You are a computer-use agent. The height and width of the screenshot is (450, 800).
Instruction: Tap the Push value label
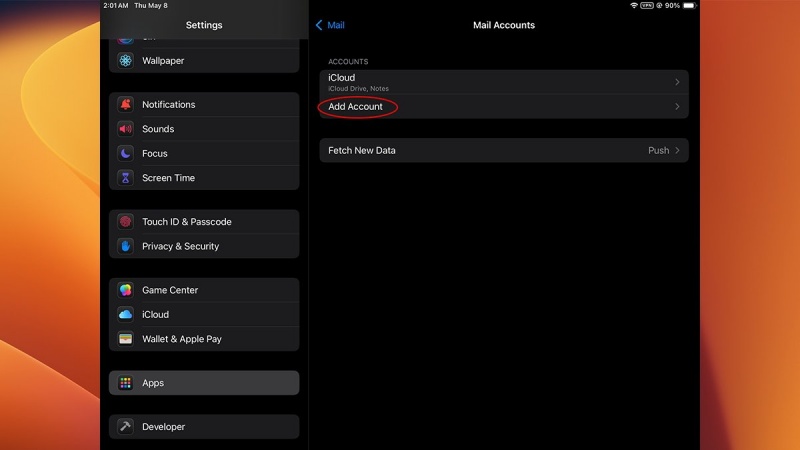click(x=659, y=151)
